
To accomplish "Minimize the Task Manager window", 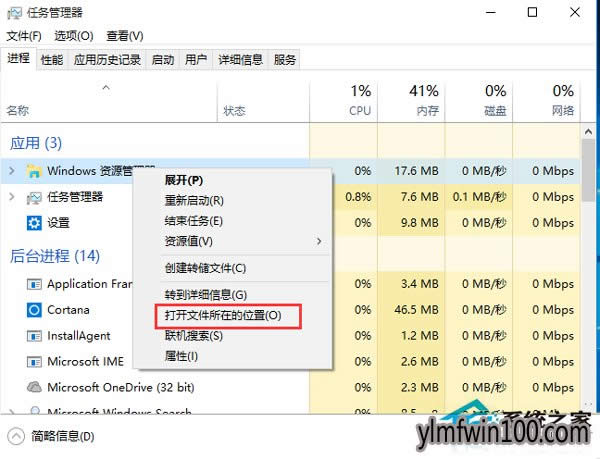I will coord(491,13).
